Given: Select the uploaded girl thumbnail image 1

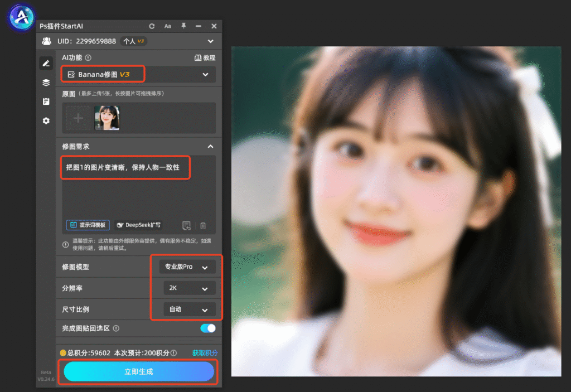Looking at the screenshot, I should [107, 118].
